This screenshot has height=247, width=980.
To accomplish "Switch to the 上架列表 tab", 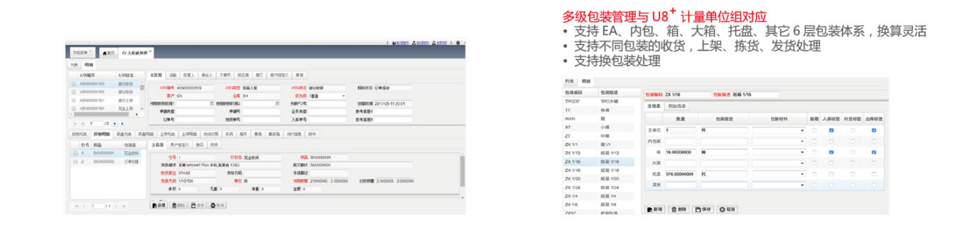I will pyautogui.click(x=168, y=134).
